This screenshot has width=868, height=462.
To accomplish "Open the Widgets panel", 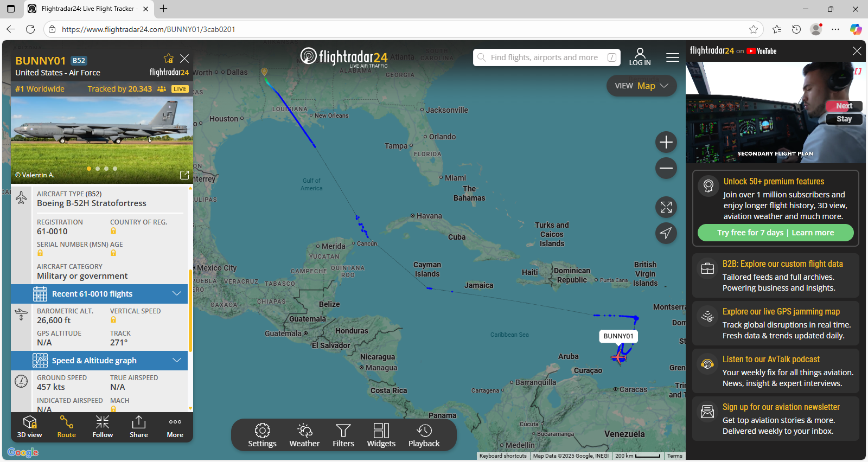I will [381, 435].
